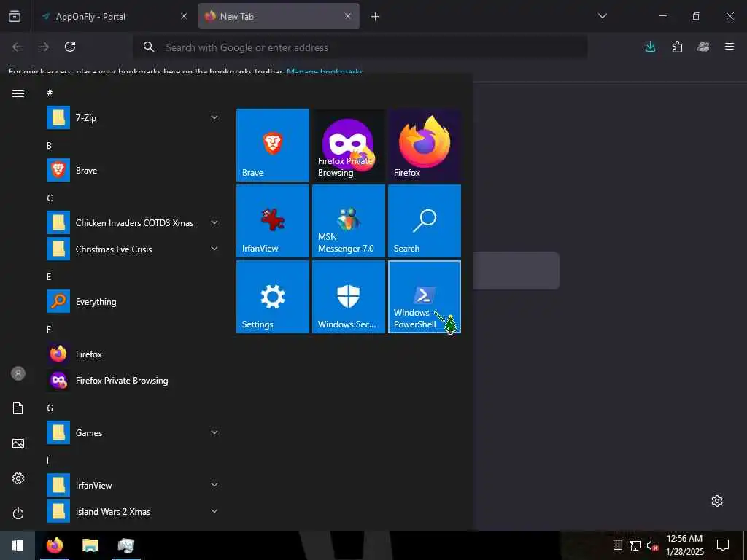Launch Firefox Private Browsing tile
The height and width of the screenshot is (560, 747).
(x=348, y=145)
